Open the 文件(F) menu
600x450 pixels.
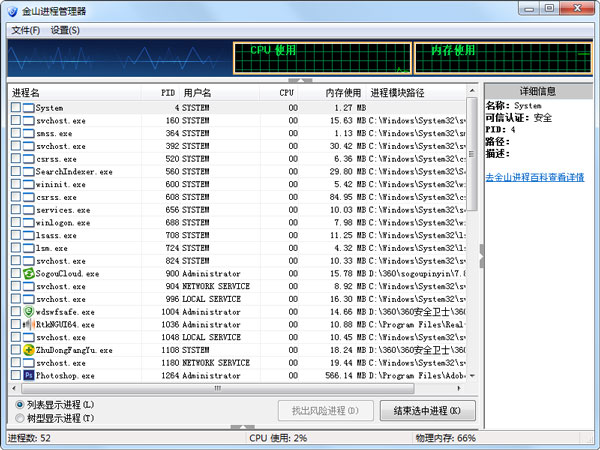point(26,30)
